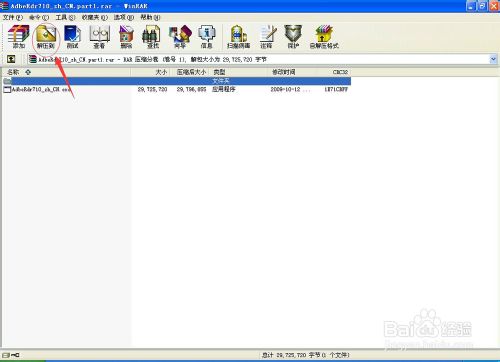Launch the 向导 (Wizard) toolbar icon
Image resolution: width=500 pixels, height=362 pixels.
[180, 37]
